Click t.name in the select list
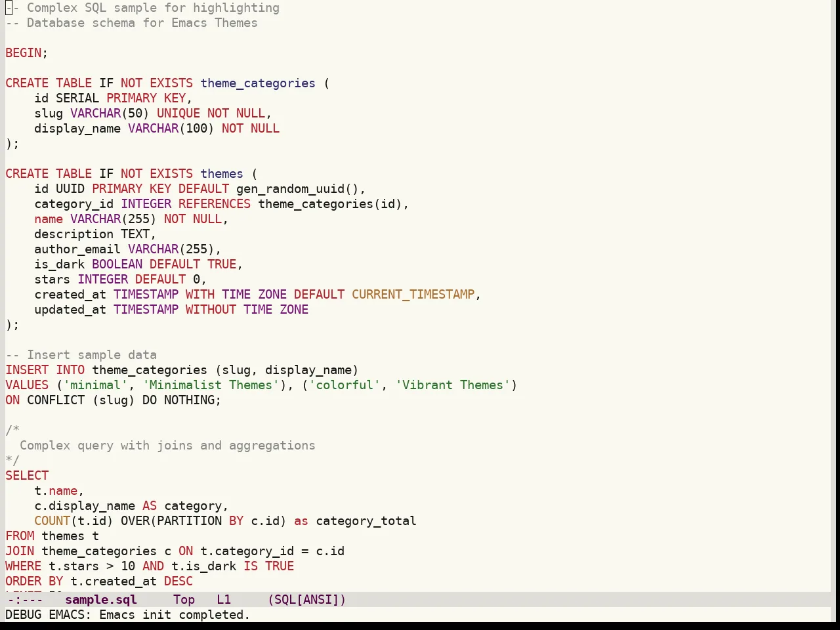This screenshot has height=630, width=840. pyautogui.click(x=56, y=491)
